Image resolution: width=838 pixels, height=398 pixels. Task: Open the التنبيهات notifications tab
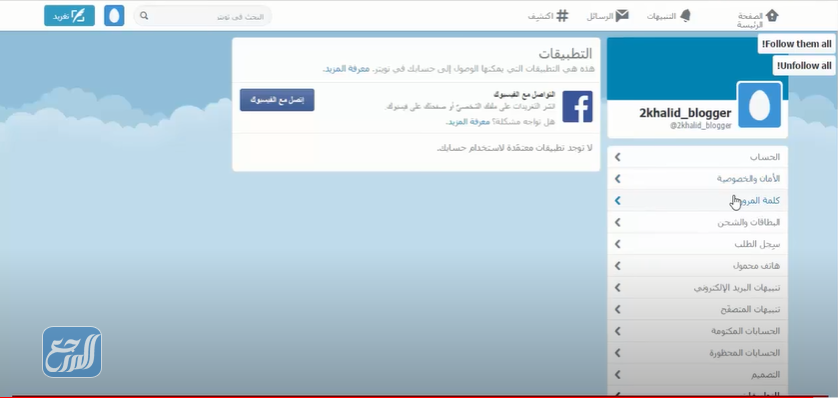click(x=669, y=16)
